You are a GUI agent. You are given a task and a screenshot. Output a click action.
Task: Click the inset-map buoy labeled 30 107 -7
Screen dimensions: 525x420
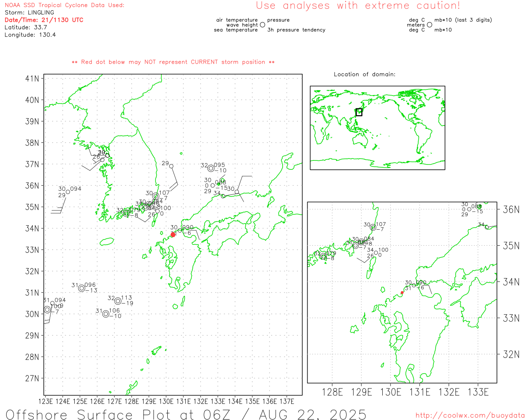373,227
